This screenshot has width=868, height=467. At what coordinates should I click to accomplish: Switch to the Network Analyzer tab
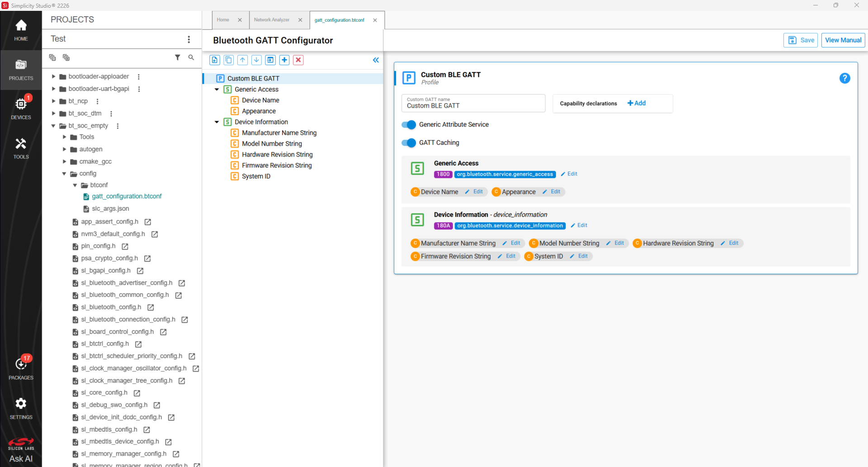click(x=272, y=20)
